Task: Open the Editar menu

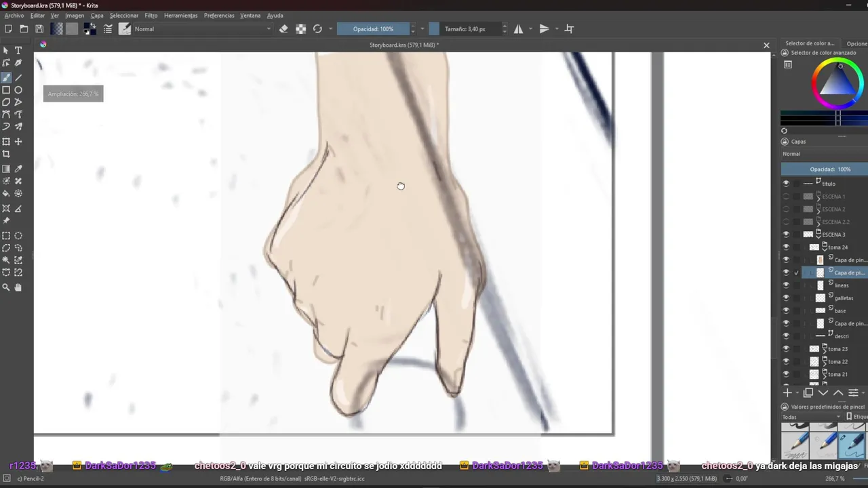Action: point(38,16)
